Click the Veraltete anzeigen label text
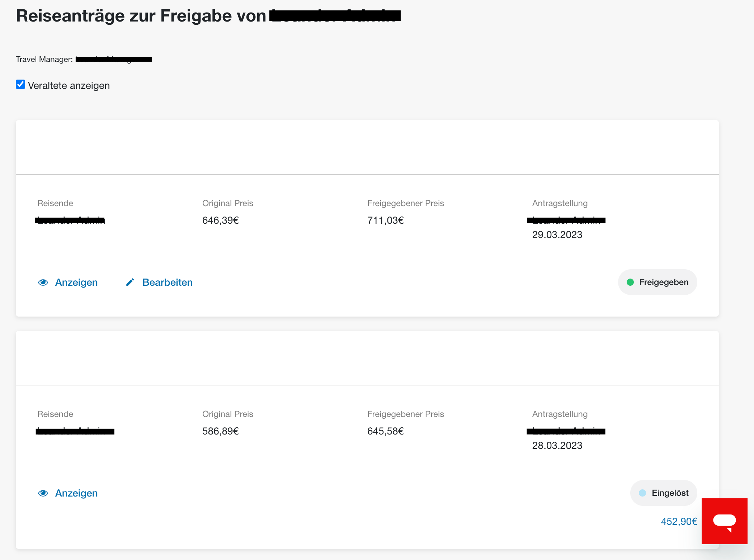Image resolution: width=754 pixels, height=560 pixels. pos(69,86)
